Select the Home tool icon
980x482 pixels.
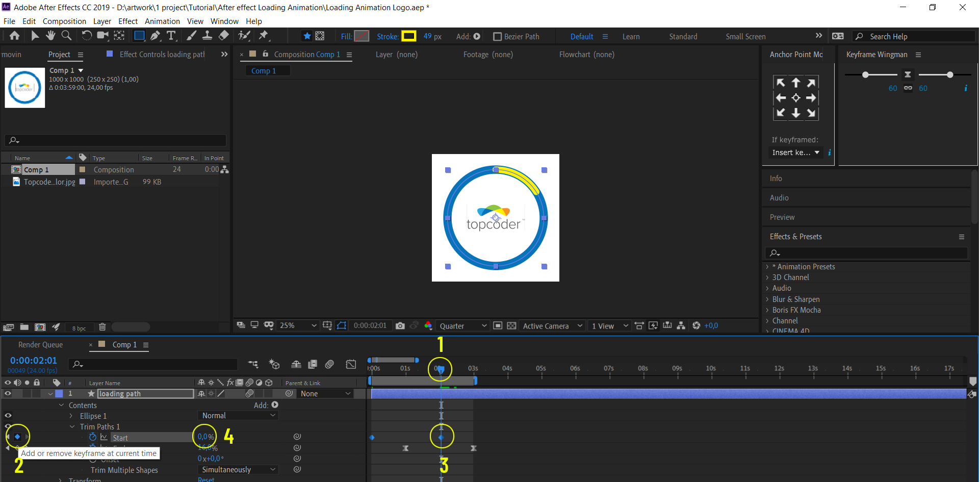click(x=15, y=36)
